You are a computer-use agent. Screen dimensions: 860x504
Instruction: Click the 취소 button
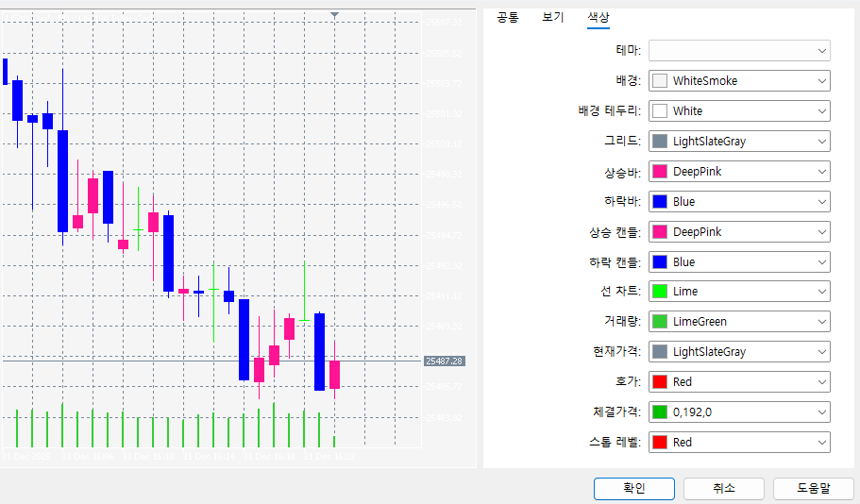click(x=723, y=488)
